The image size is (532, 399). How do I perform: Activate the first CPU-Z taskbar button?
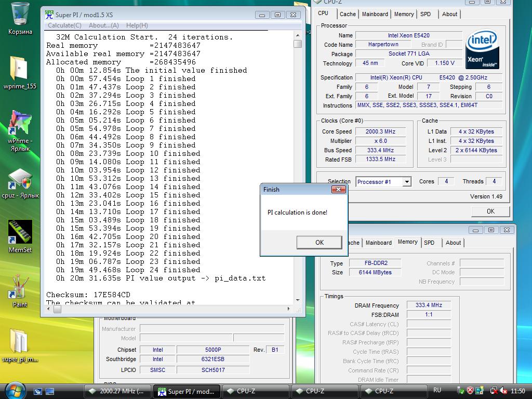255,391
